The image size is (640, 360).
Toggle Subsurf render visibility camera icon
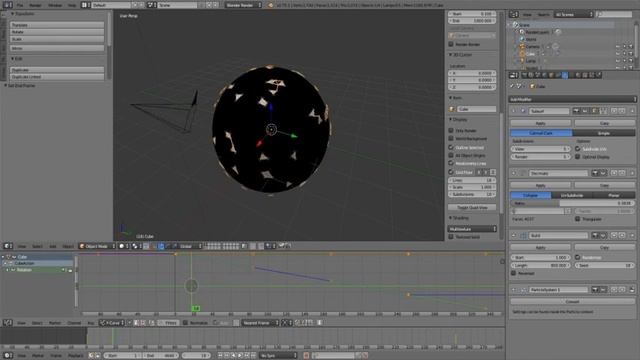tap(576, 111)
